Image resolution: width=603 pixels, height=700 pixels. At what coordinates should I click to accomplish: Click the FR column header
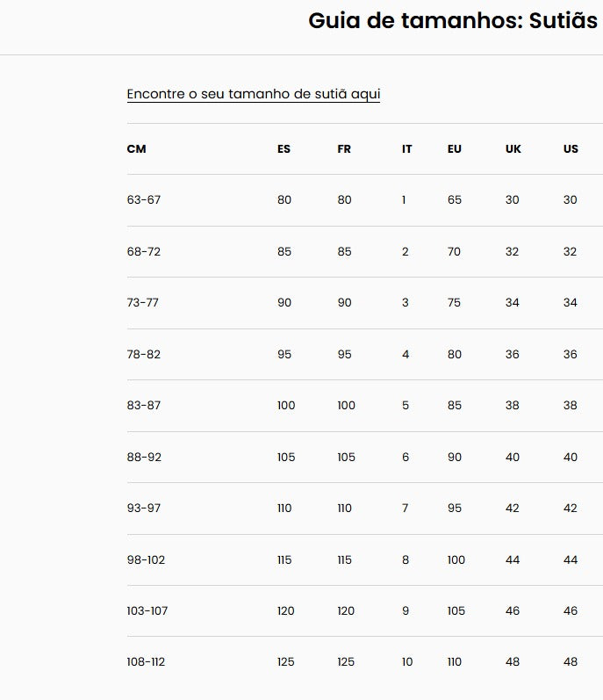[344, 149]
